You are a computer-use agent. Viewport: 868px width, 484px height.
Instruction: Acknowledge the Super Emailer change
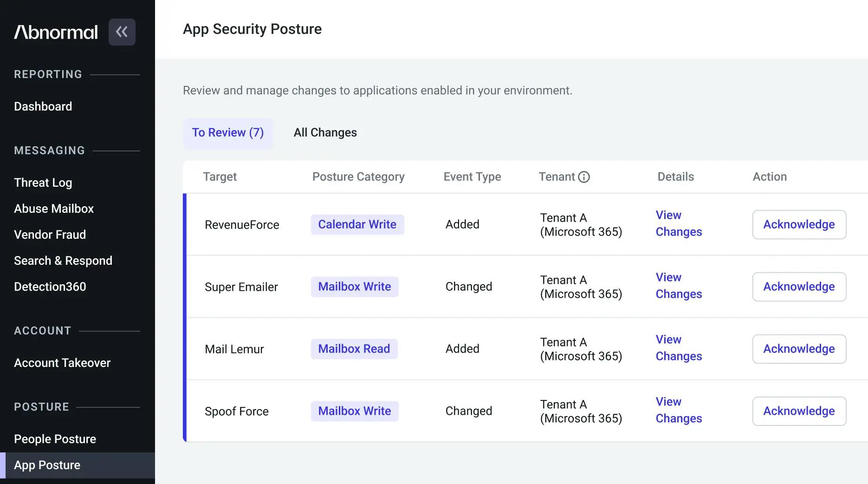798,287
